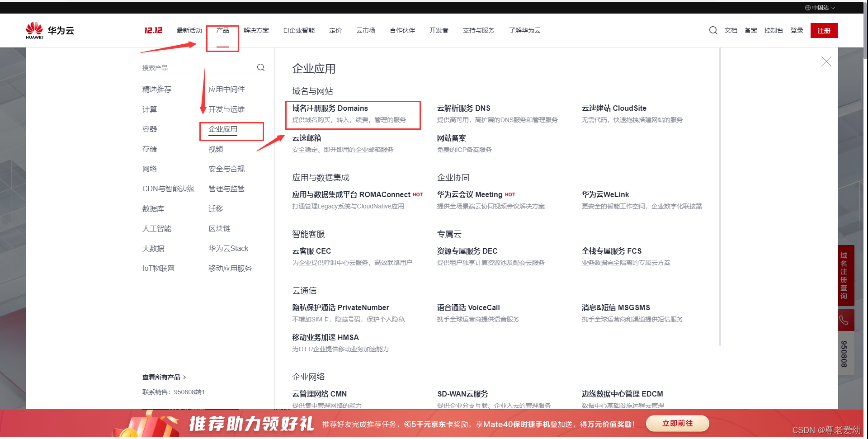Open the search magnifier in top navigation
The width and height of the screenshot is (868, 439).
coord(713,30)
